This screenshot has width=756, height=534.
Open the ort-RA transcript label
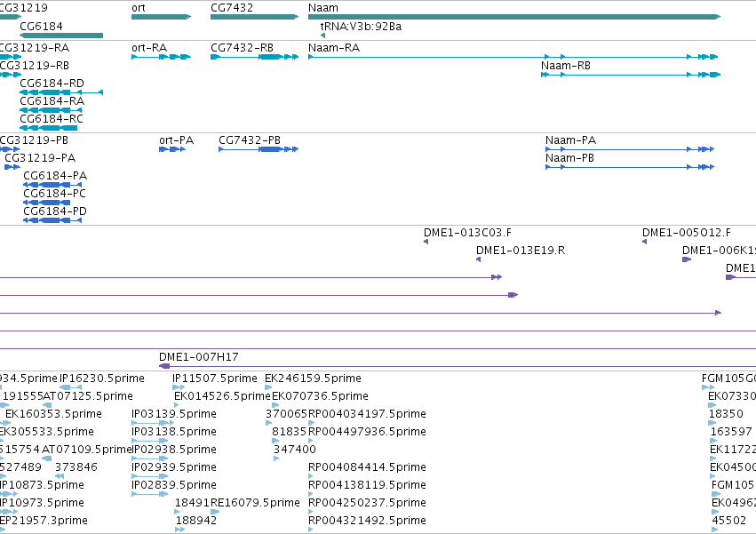pos(149,48)
